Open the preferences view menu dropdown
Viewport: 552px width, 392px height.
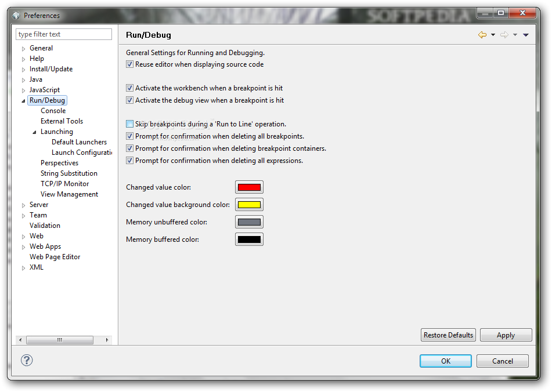526,35
